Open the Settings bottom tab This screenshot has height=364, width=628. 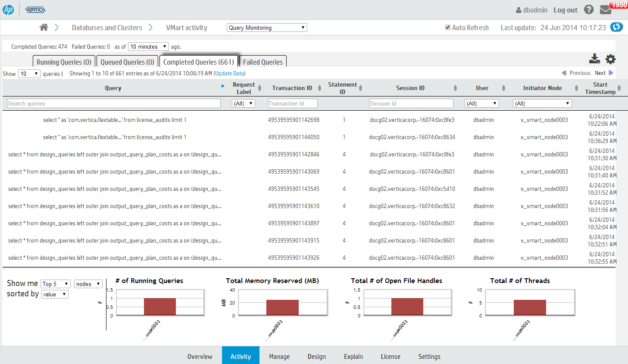coord(429,357)
